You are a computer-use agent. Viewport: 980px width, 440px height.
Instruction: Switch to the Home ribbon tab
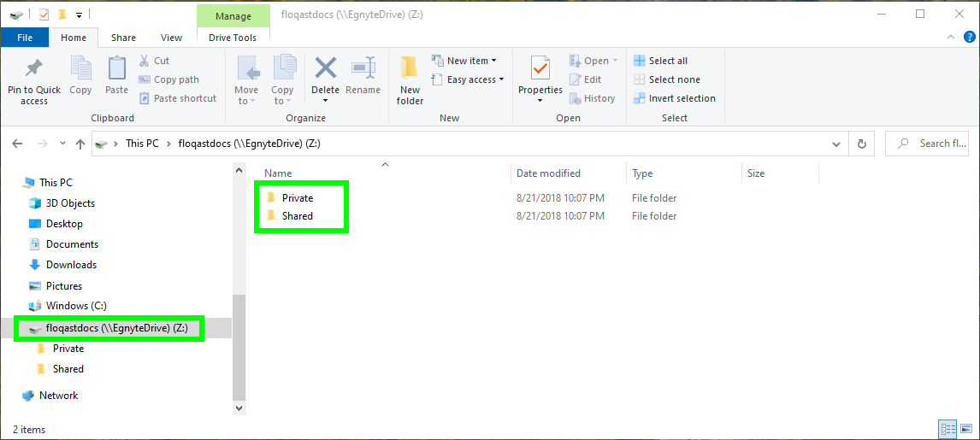pyautogui.click(x=74, y=38)
